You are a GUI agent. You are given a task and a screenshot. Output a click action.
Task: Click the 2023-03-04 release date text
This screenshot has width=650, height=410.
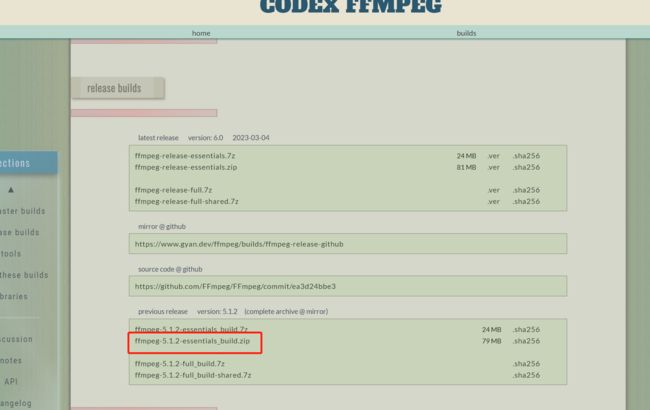251,138
